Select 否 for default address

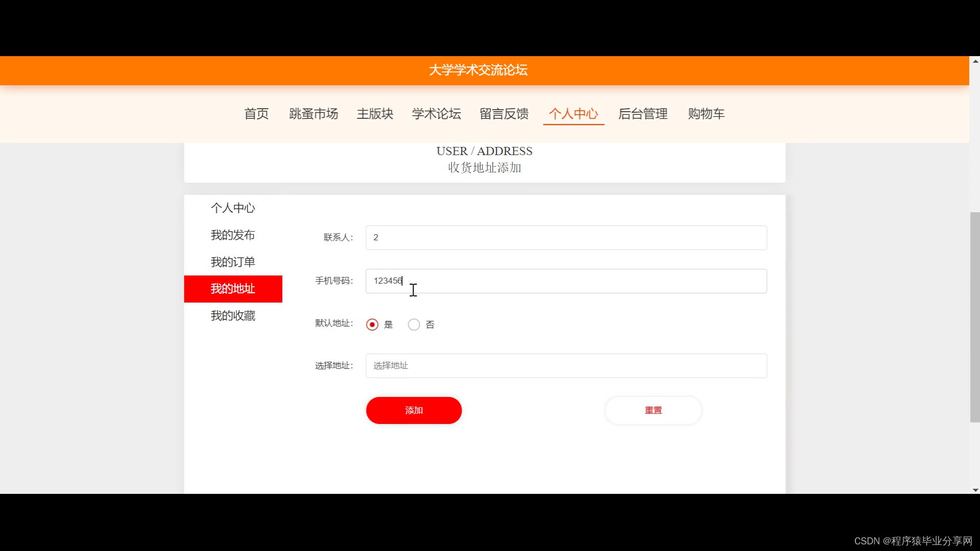414,324
